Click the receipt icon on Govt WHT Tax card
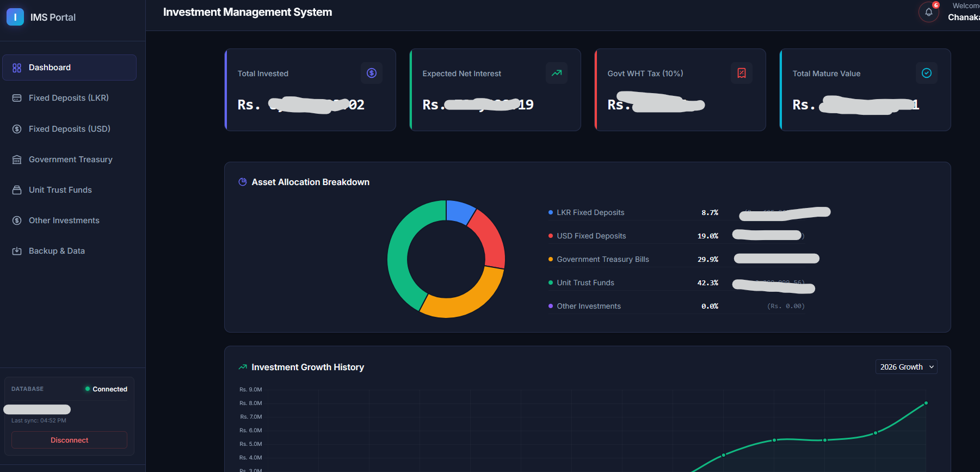The width and height of the screenshot is (980, 472). (x=742, y=73)
